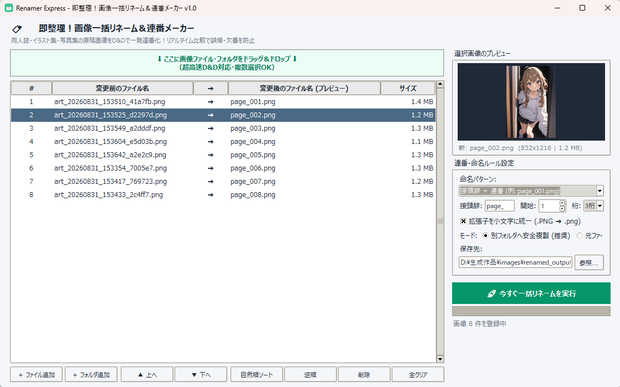The height and width of the screenshot is (387, 620).
Task: Click the preview caption showing 832x1216
Action: click(x=520, y=148)
